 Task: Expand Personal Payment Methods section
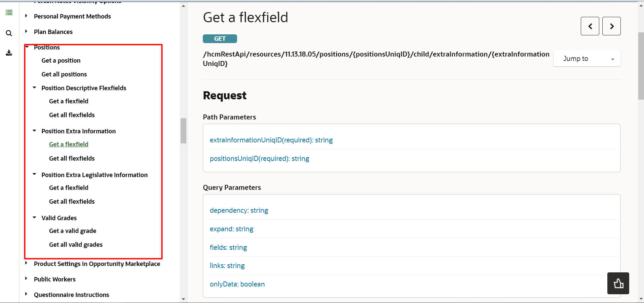point(26,16)
